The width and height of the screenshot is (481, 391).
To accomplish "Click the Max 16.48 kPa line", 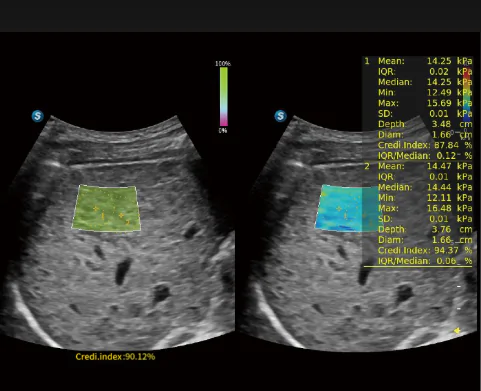I will tap(425, 208).
